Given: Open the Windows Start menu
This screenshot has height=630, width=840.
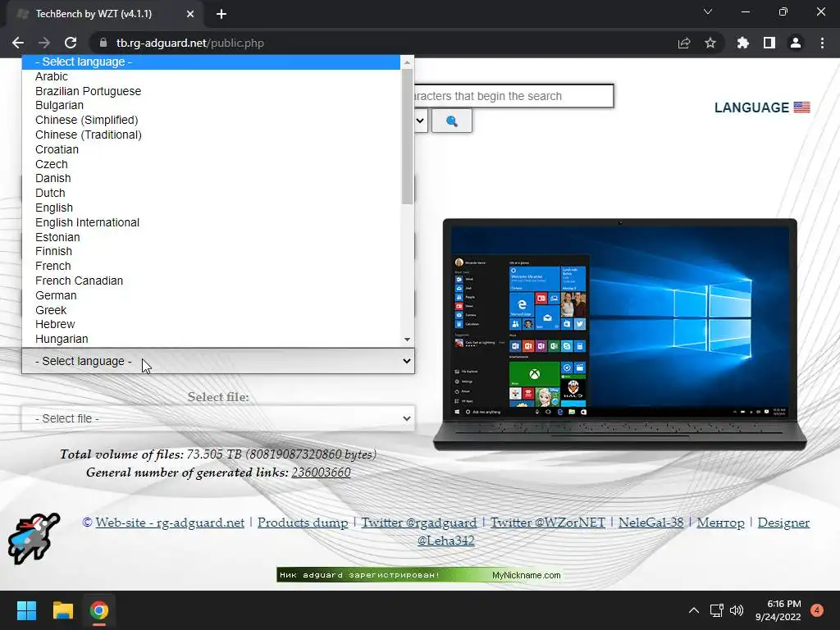Looking at the screenshot, I should 26,610.
